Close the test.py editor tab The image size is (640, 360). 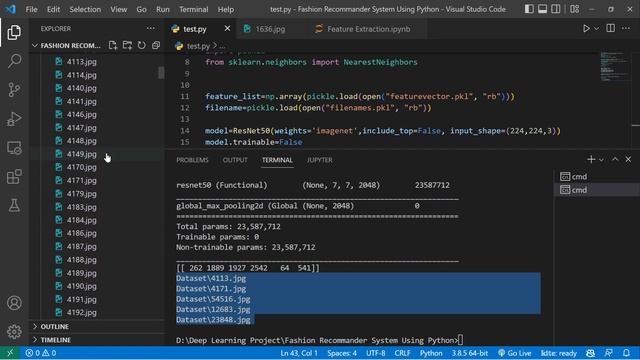click(227, 29)
